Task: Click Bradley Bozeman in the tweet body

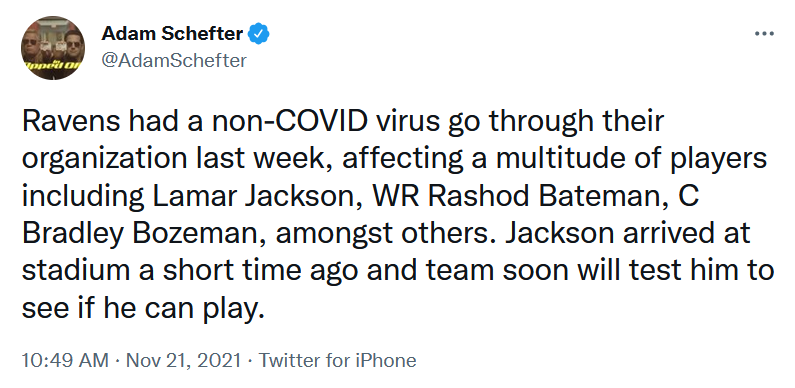Action: pos(142,234)
